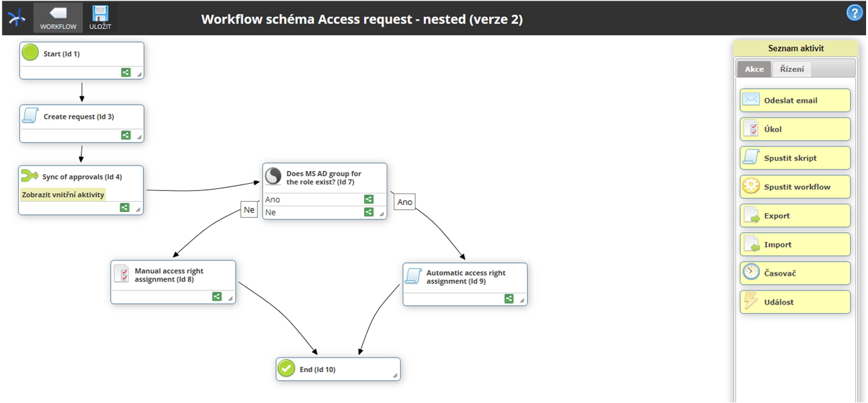
Task: Click the Ne label on connector arrow
Action: (x=249, y=210)
